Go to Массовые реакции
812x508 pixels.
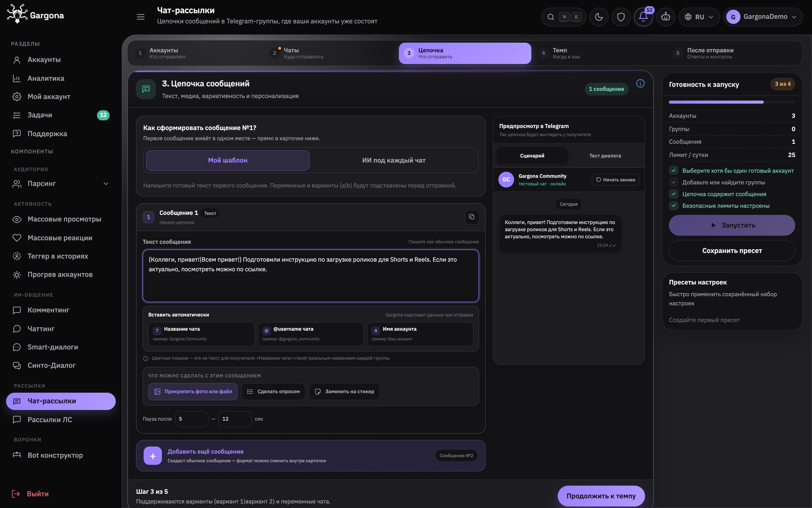point(61,238)
